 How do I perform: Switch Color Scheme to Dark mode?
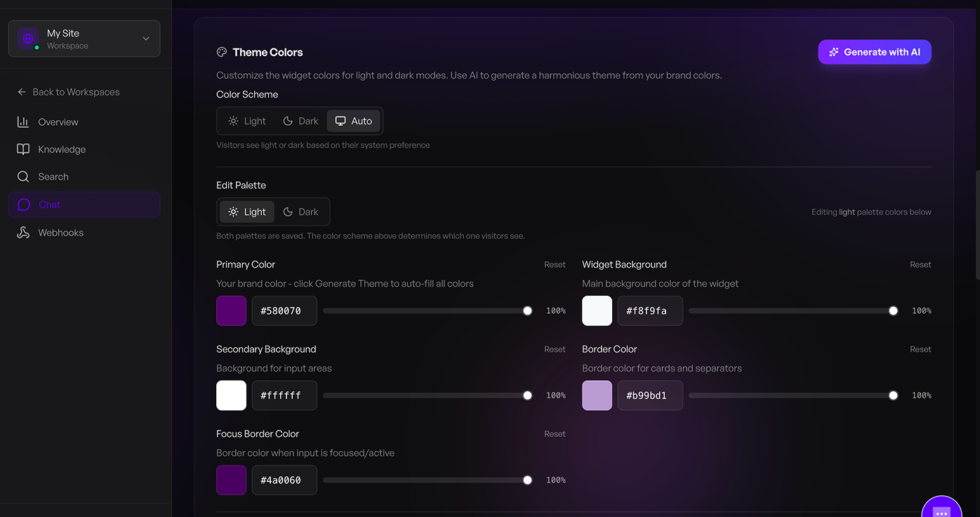click(x=300, y=120)
